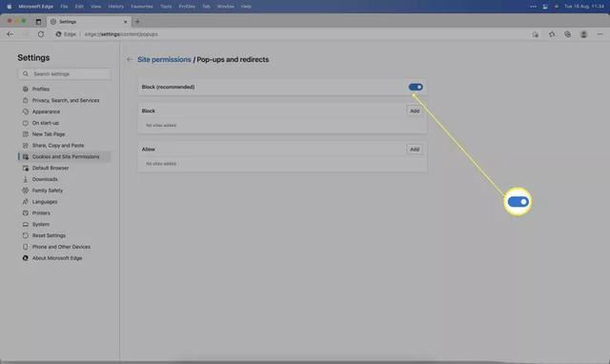Open the File menu

(x=64, y=7)
